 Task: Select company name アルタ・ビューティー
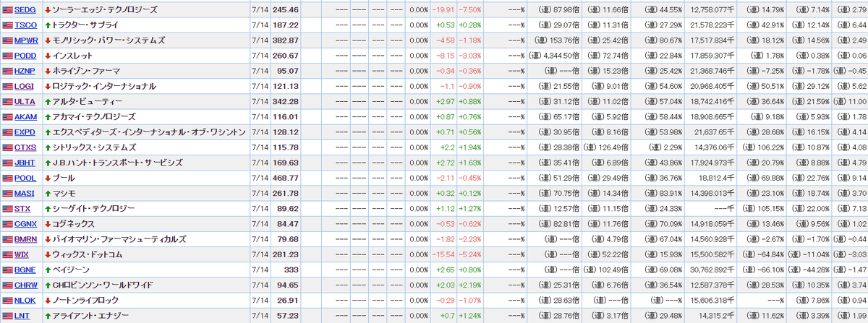88,101
